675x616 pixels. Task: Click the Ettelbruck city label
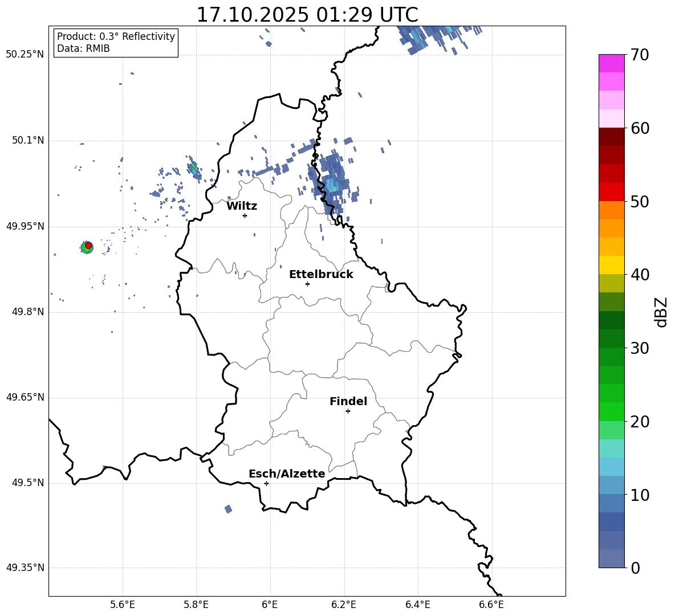coord(321,275)
